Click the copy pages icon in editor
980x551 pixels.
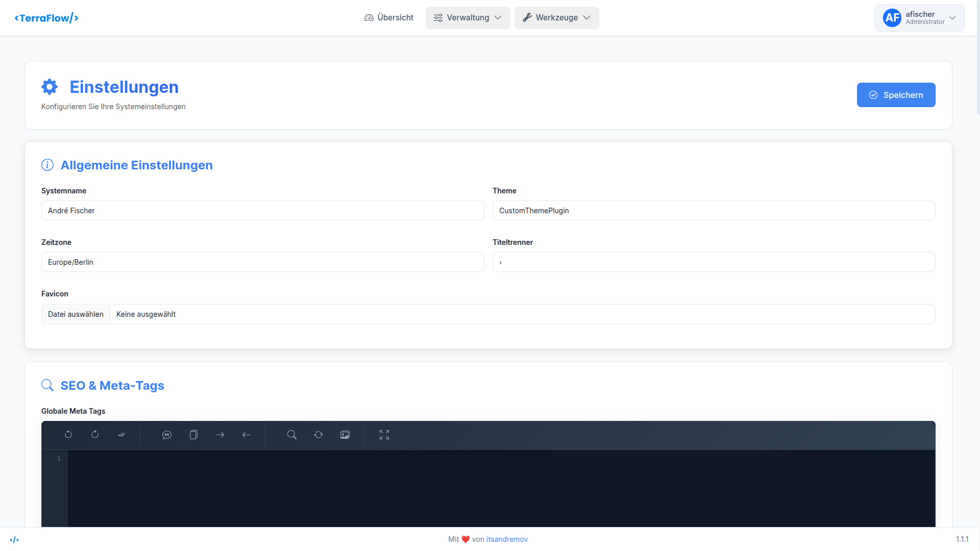point(193,435)
